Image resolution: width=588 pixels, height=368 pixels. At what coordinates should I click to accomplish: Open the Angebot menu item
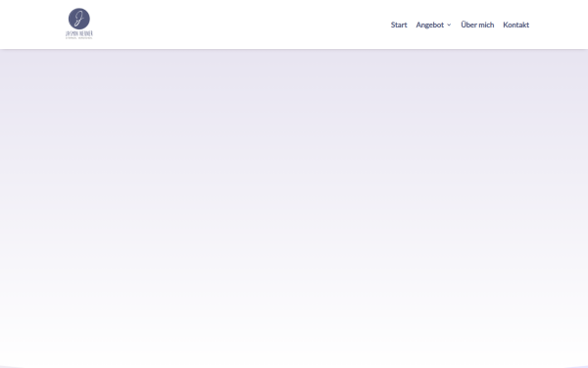430,25
